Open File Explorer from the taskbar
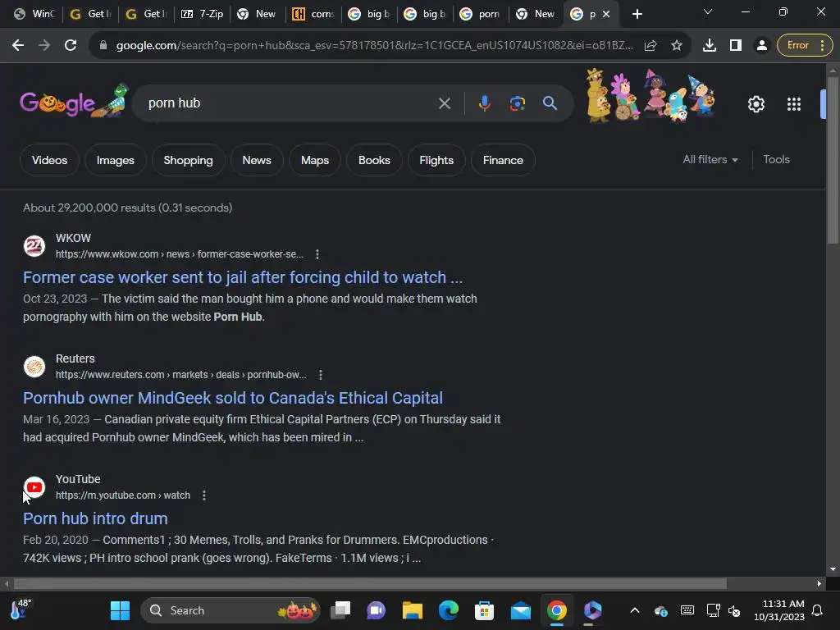The height and width of the screenshot is (630, 840). click(x=413, y=610)
